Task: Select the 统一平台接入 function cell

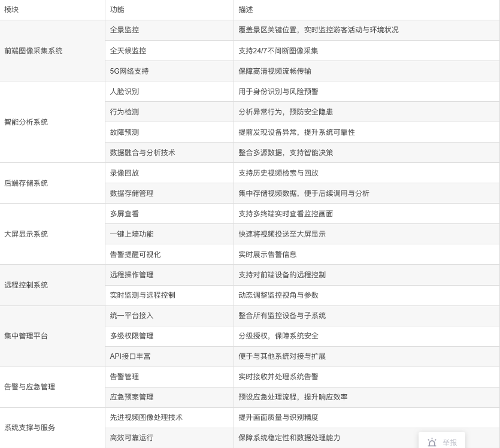Action: 131,315
